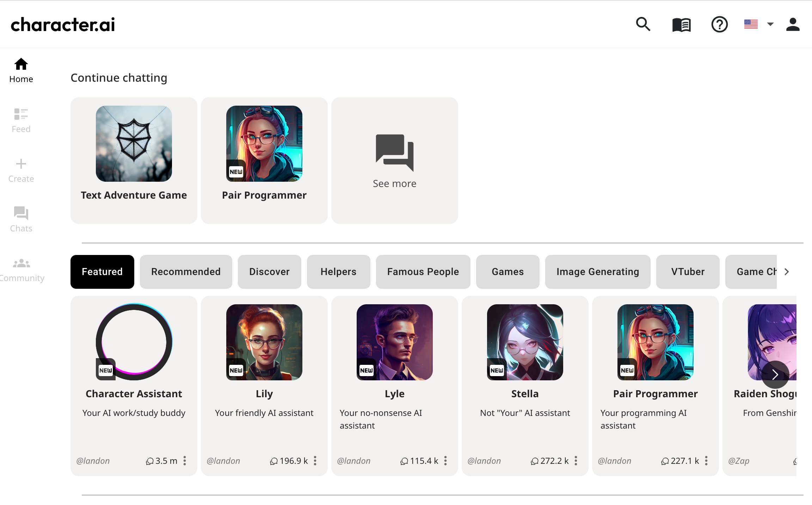812x505 pixels.
Task: Switch to the VTuber tab
Action: click(688, 272)
